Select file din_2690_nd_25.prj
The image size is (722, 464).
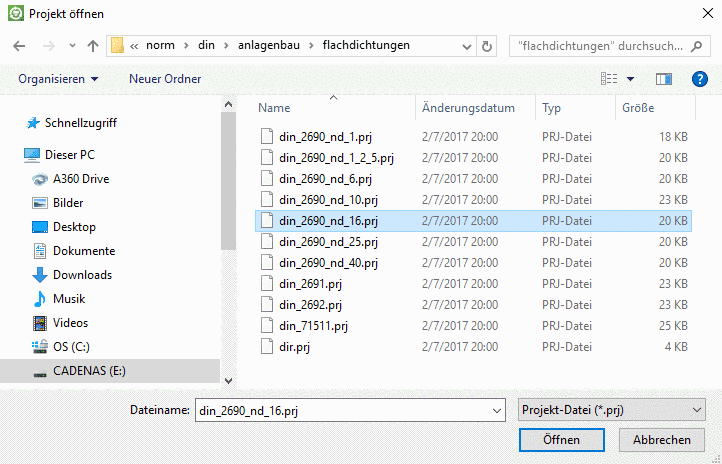328,242
